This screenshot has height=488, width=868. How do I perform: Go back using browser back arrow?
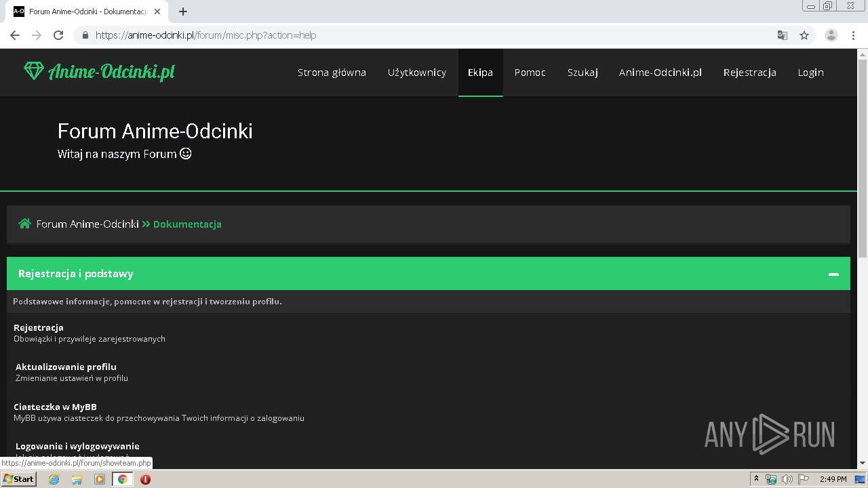pyautogui.click(x=15, y=35)
